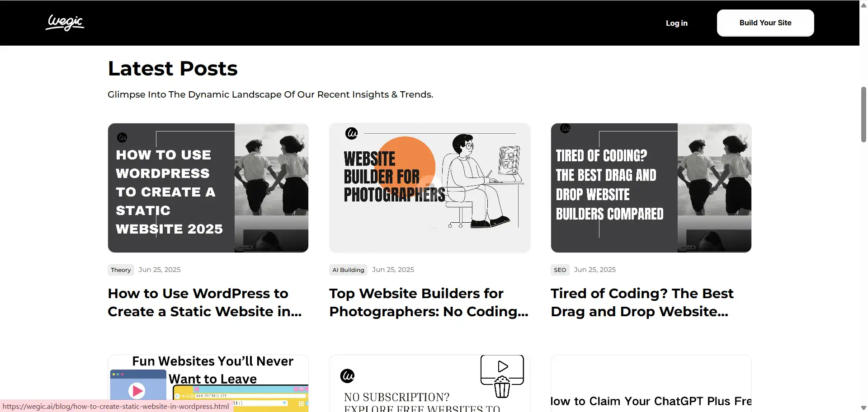Click the 'Glimpse Into The Dynamic Landscape' subtitle

270,94
